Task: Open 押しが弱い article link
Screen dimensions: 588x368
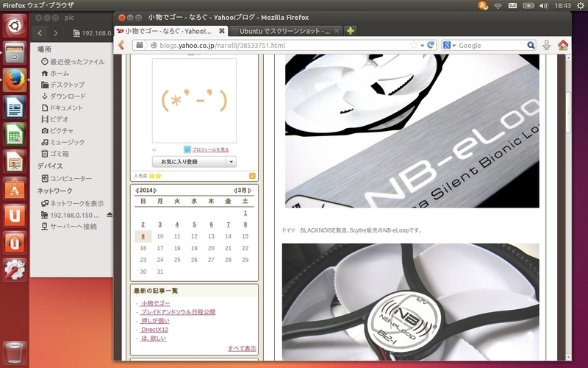Action: [155, 321]
